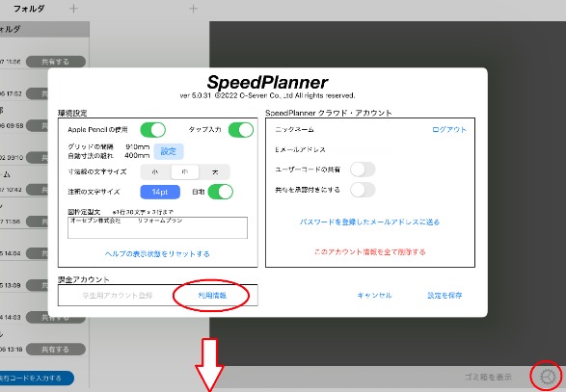566x392 pixels.
Task: Click このアカウント情報を全て削除する
Action: [x=369, y=251]
